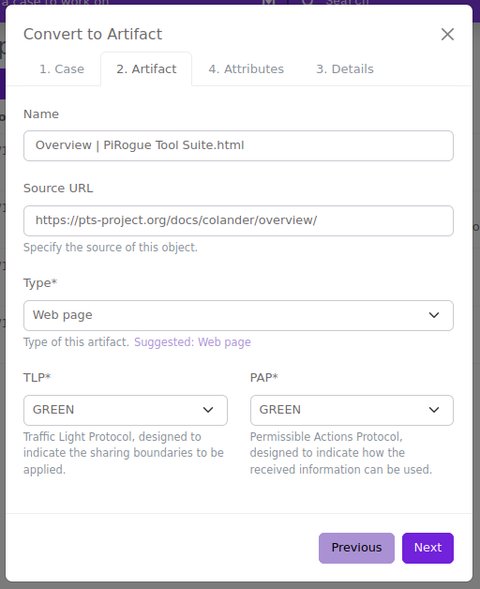
Task: Open the 4. Attributes tab
Action: click(246, 69)
